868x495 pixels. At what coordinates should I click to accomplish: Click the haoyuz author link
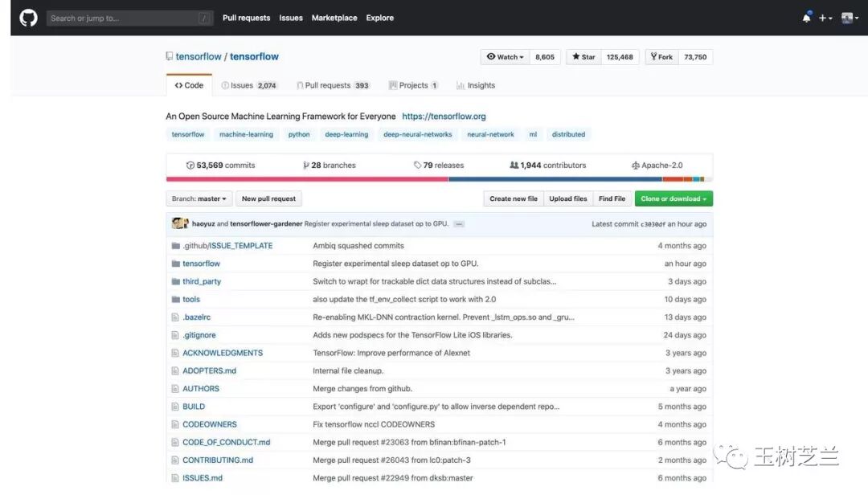(x=203, y=223)
